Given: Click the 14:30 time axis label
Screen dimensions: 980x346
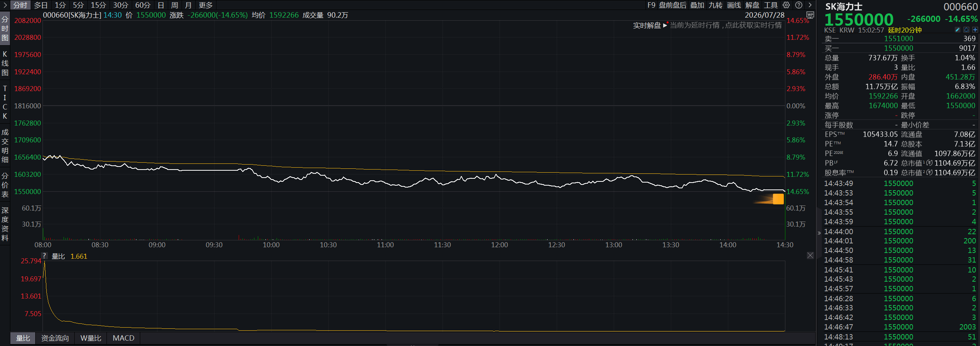Looking at the screenshot, I should (785, 245).
